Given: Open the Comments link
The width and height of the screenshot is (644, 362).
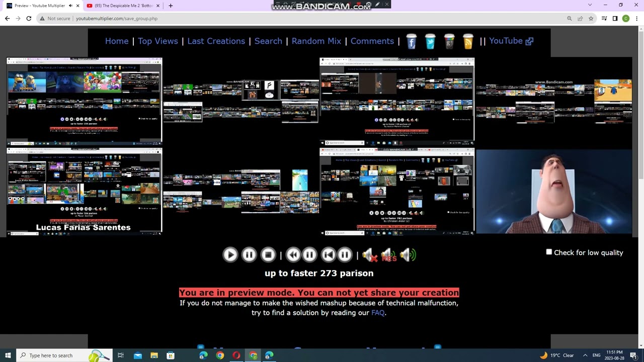Looking at the screenshot, I should (x=372, y=41).
